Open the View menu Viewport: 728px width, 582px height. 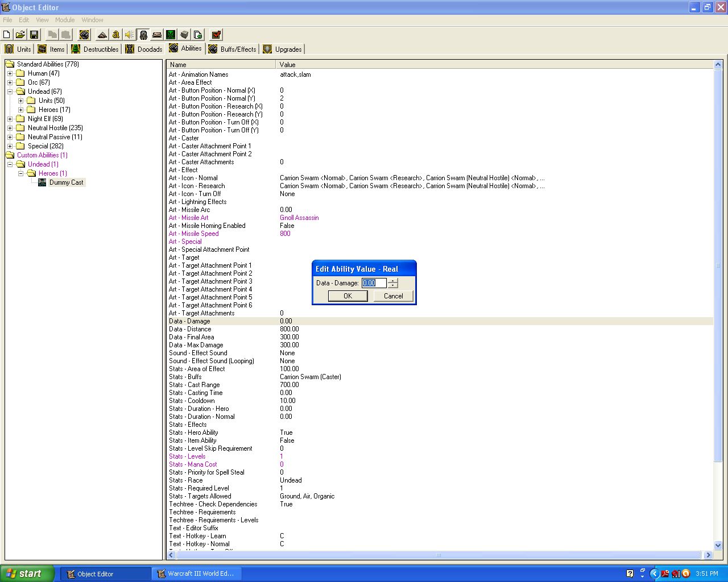(42, 20)
